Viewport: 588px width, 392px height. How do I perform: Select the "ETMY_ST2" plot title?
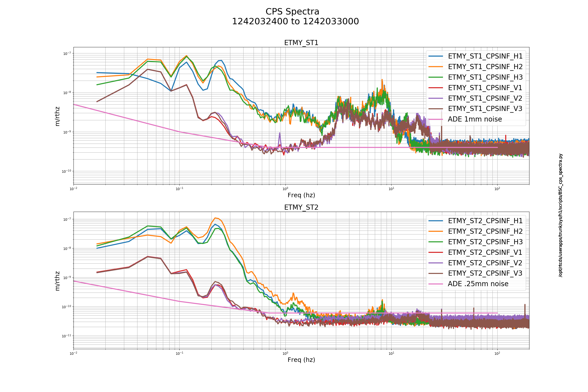click(301, 208)
